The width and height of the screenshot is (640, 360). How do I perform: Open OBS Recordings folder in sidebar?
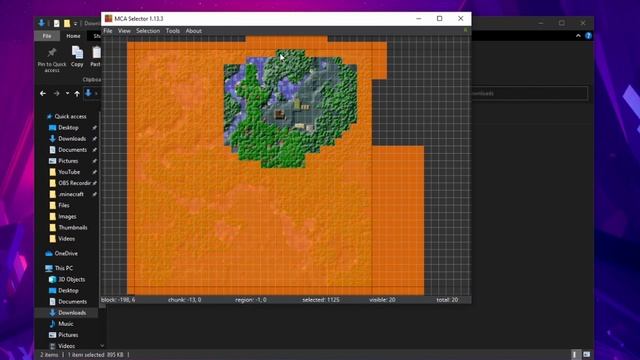(74, 183)
